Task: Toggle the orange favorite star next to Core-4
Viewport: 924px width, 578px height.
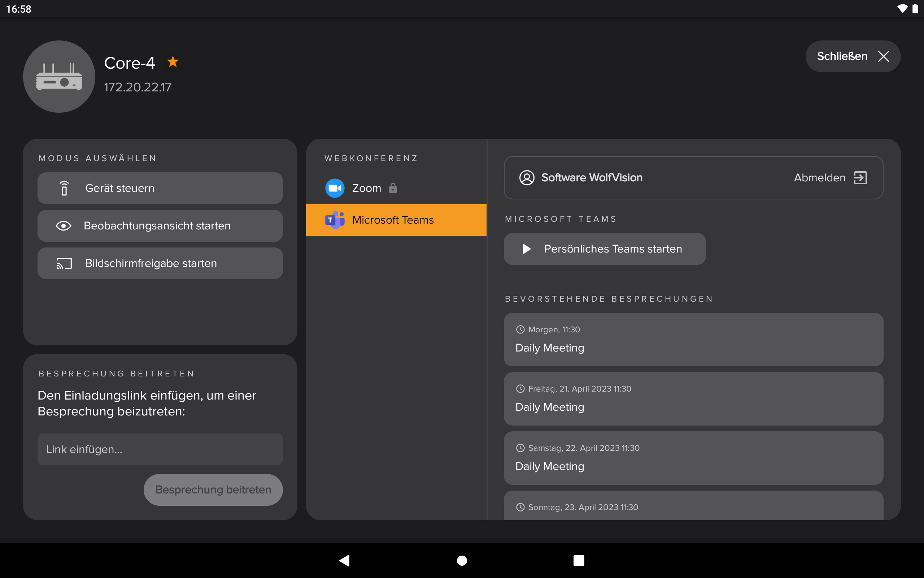Action: coord(173,61)
